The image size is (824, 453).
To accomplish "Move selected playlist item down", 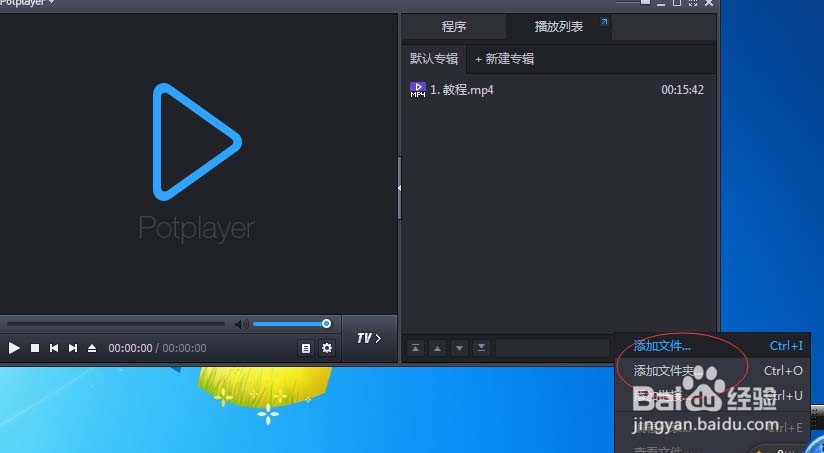I will click(x=459, y=348).
